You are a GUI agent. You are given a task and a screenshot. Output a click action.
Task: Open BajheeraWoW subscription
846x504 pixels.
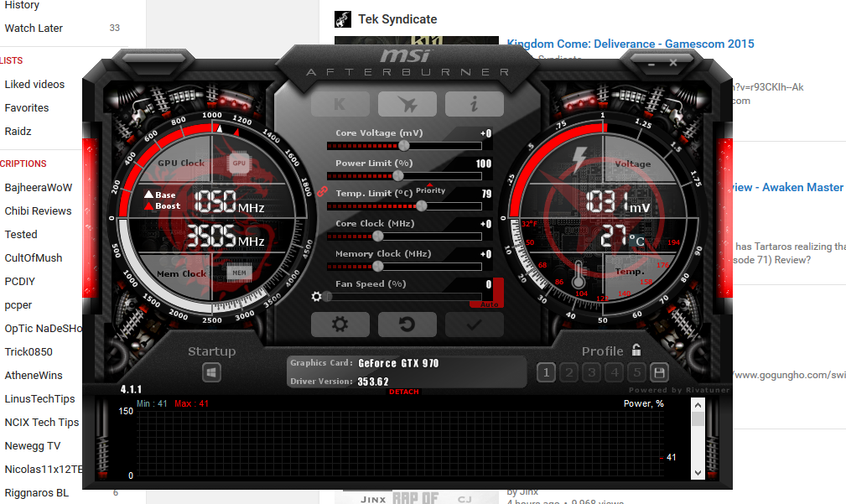[39, 187]
